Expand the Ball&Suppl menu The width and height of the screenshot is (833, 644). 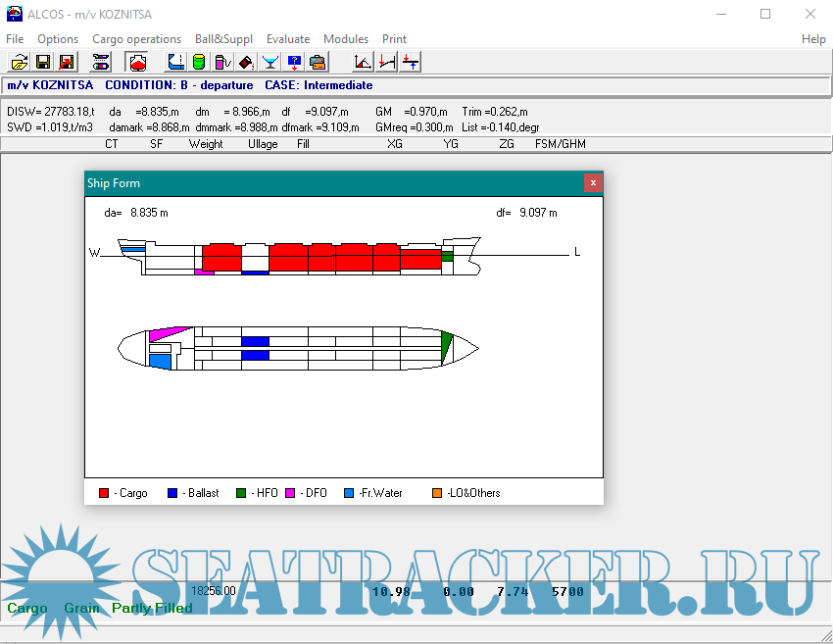(223, 39)
